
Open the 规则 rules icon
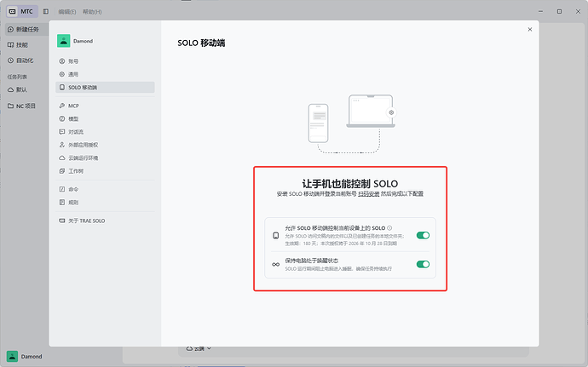coord(62,203)
